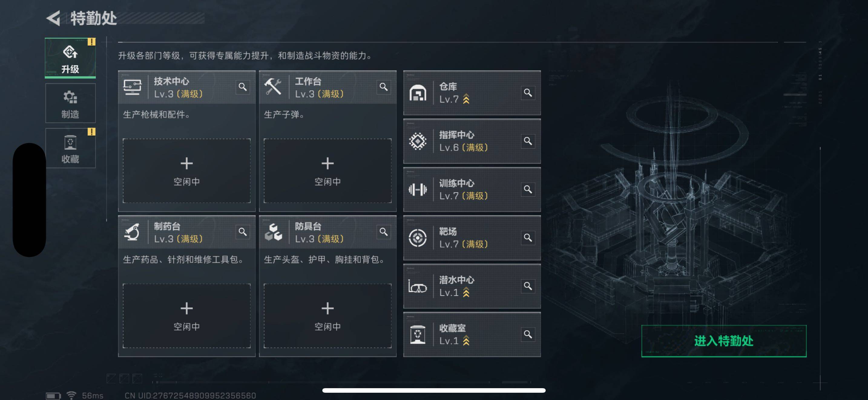Add an item to idle 防具台 slot

point(327,316)
